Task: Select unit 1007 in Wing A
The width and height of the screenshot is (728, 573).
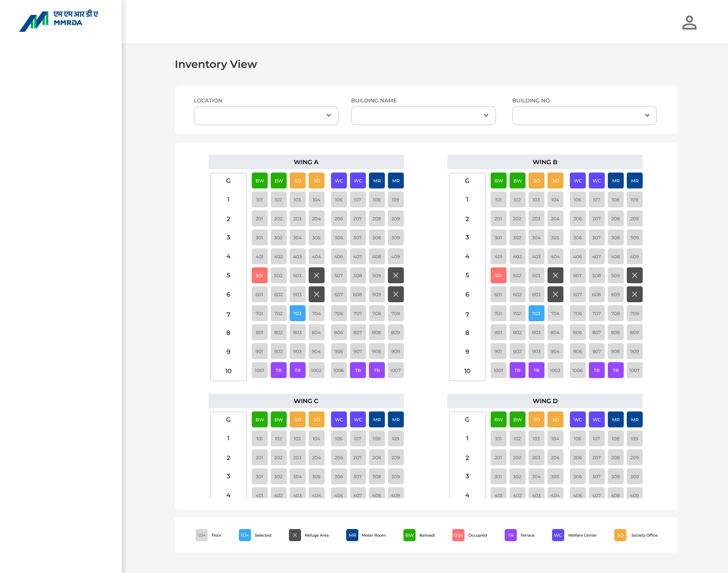Action: (395, 370)
